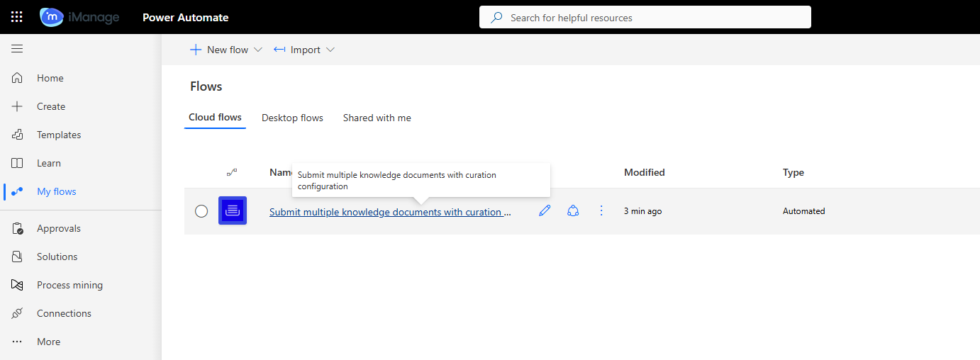Click the Import button
This screenshot has height=360, width=980.
click(x=304, y=50)
